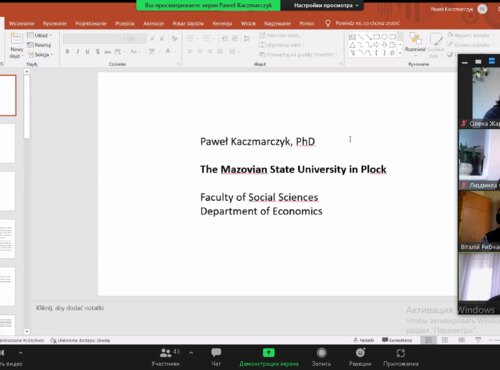Click New Slide (Nowy slajd) icon
Viewport: 500px width, 370px height.
(x=17, y=39)
